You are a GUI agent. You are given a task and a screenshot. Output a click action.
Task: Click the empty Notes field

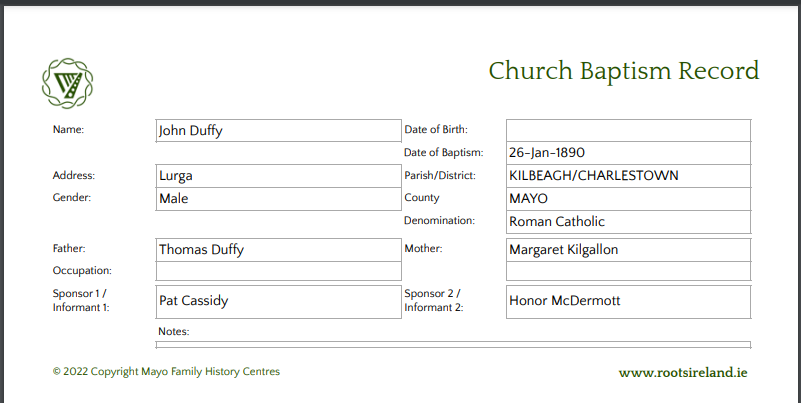(453, 345)
